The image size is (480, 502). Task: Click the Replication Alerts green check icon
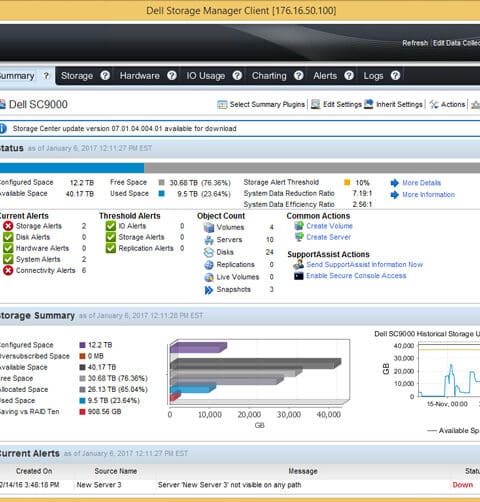111,248
